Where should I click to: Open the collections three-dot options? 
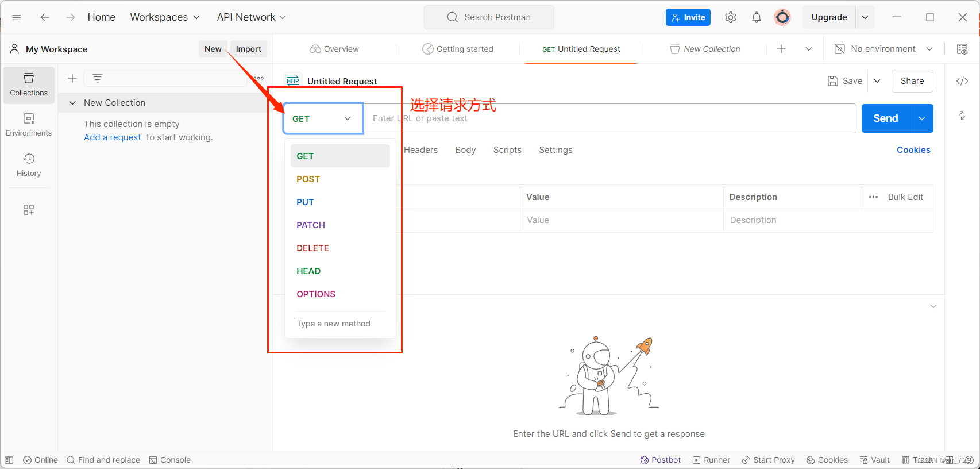pos(259,78)
